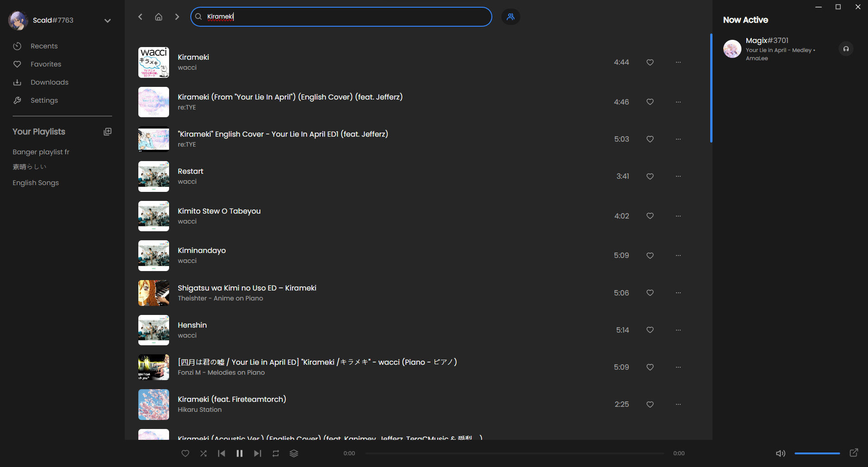This screenshot has height=467, width=868.
Task: Favorite Kimito Stew O Tabeyou
Action: tap(650, 216)
